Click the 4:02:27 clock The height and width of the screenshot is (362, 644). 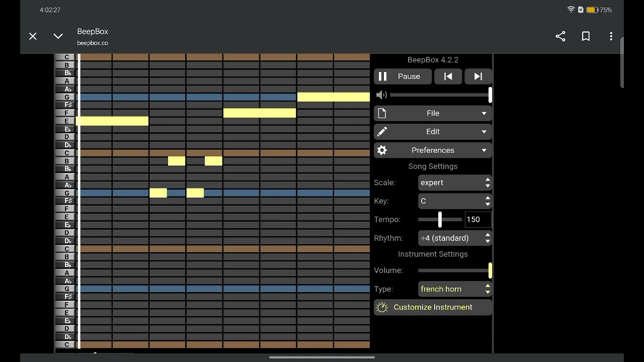pyautogui.click(x=50, y=10)
